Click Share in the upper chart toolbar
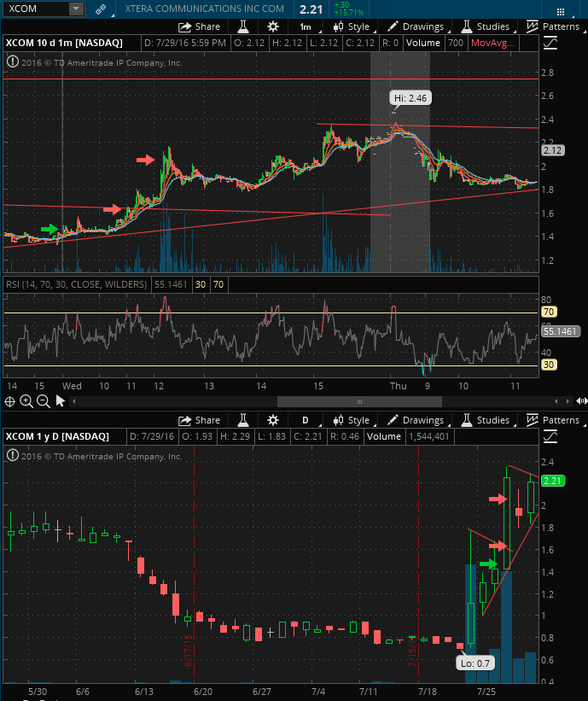Screen dimensions: 588x701 point(200,26)
